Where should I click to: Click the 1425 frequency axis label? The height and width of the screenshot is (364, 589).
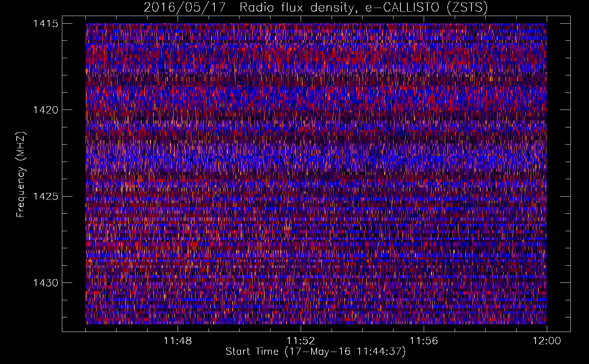click(x=46, y=197)
